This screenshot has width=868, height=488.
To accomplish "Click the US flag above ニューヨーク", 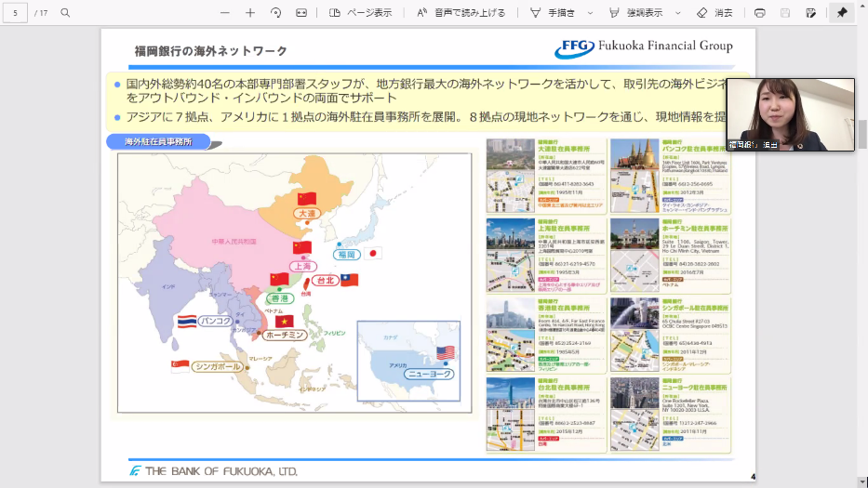I will [446, 352].
